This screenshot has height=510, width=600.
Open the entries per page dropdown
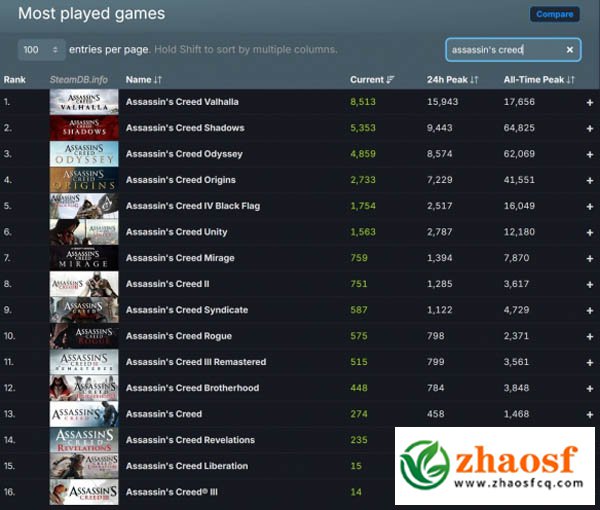(42, 49)
